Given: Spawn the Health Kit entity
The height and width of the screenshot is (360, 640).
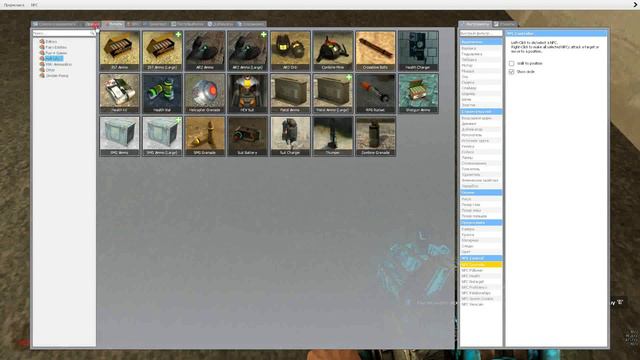Looking at the screenshot, I should tap(120, 93).
